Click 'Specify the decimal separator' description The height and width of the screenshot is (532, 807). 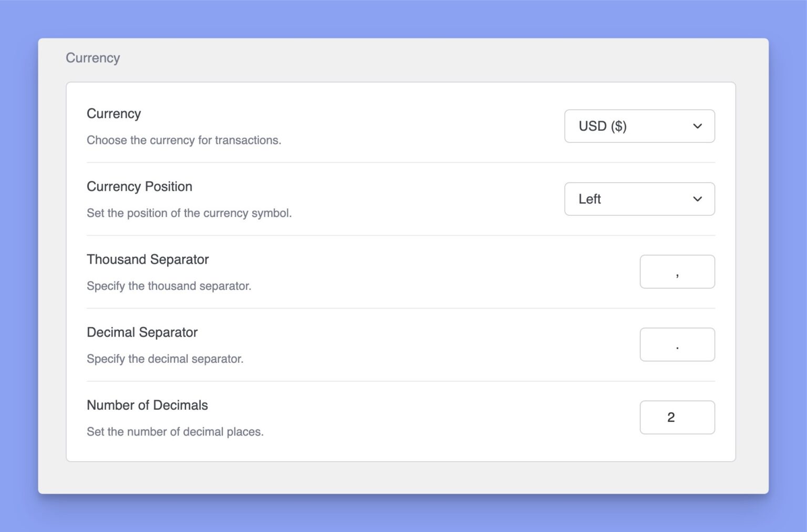[x=165, y=359]
